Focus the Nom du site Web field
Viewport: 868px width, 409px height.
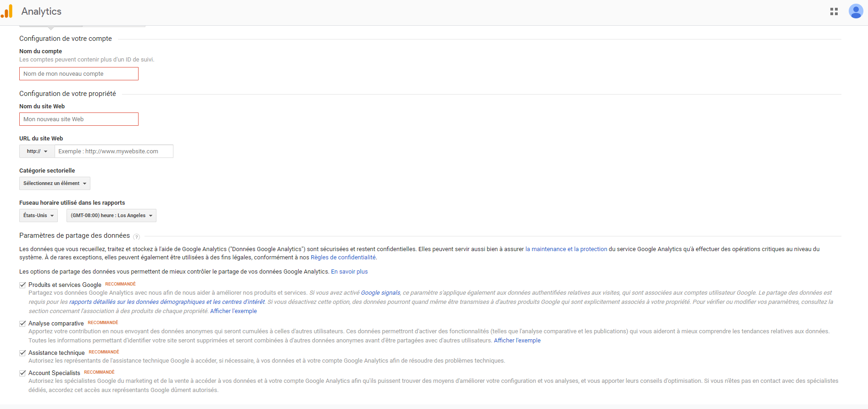79,119
